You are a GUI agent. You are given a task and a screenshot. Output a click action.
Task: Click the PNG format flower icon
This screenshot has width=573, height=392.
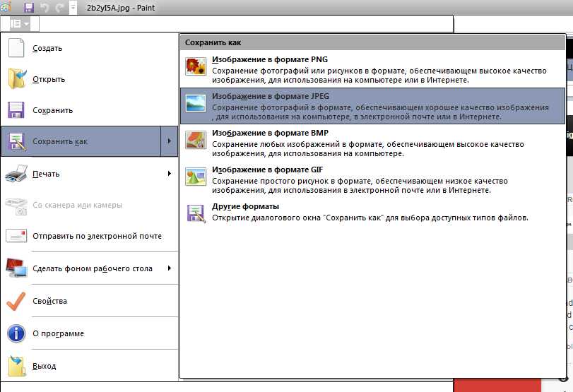tap(196, 66)
